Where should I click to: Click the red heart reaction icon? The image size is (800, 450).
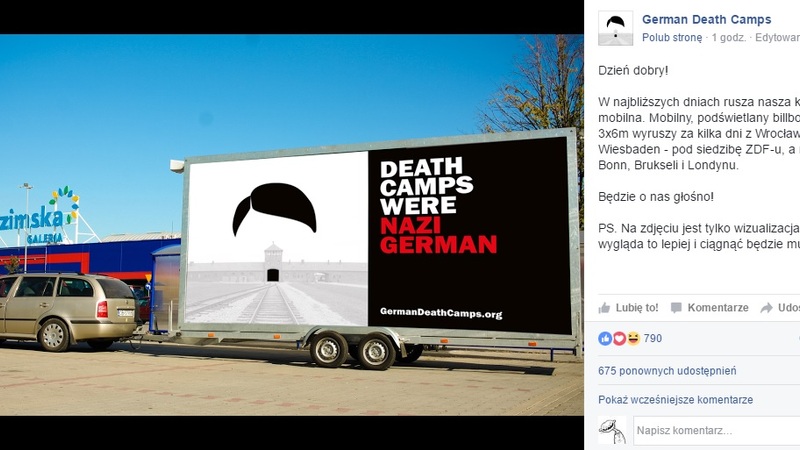[x=618, y=339]
